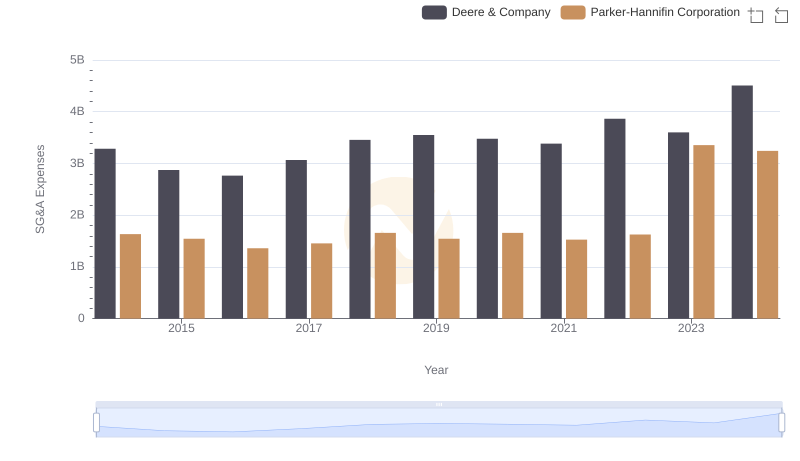Click the zoom reset back icon
This screenshot has height=461, width=800.
point(781,15)
